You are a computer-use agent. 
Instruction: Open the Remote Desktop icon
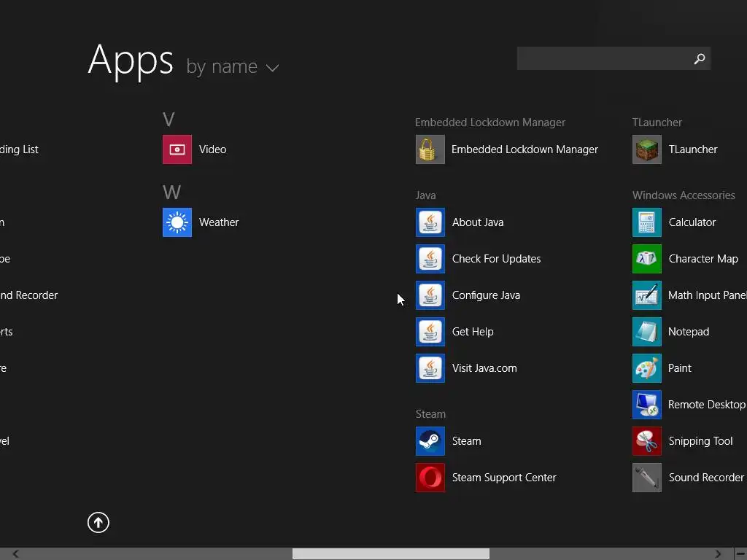tap(647, 405)
